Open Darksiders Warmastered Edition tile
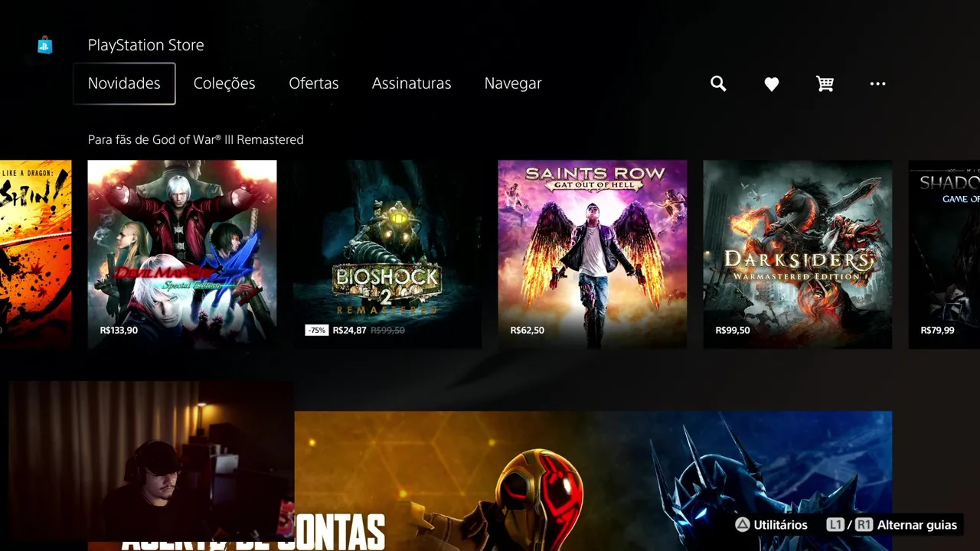Viewport: 980px width, 551px height. 798,254
